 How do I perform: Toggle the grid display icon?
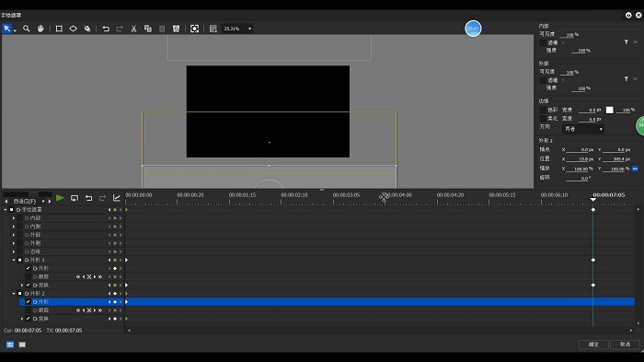213,29
